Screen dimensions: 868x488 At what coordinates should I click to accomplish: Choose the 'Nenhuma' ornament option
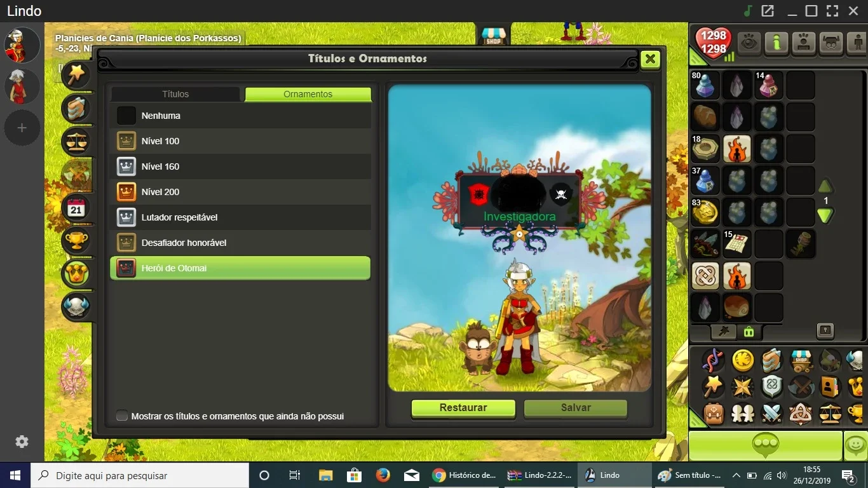tap(240, 116)
